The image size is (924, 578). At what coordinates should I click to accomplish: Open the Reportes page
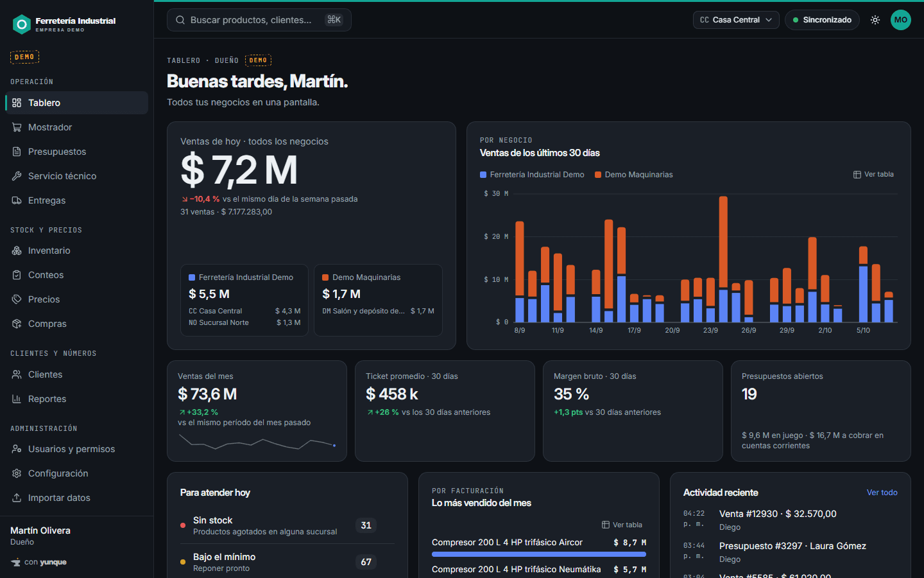tap(76, 399)
